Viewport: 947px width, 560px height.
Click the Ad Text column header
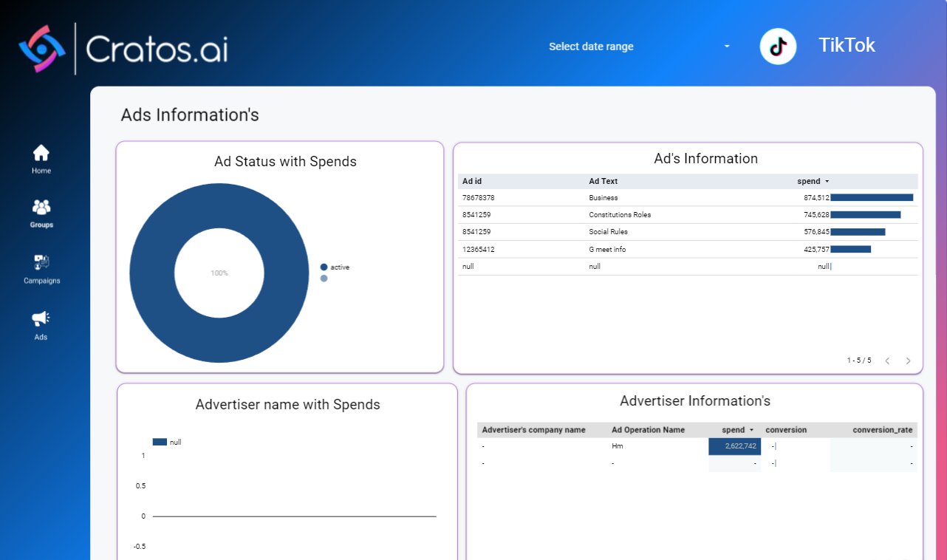point(604,181)
